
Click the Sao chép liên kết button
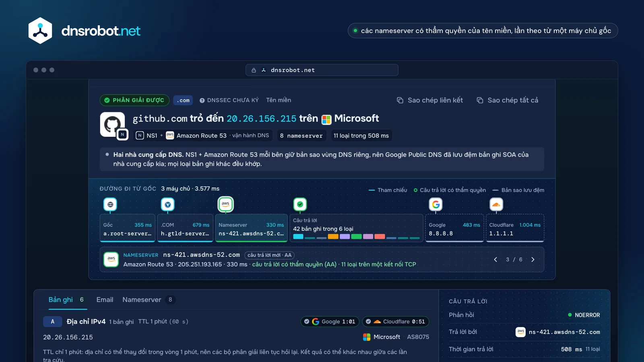(430, 100)
